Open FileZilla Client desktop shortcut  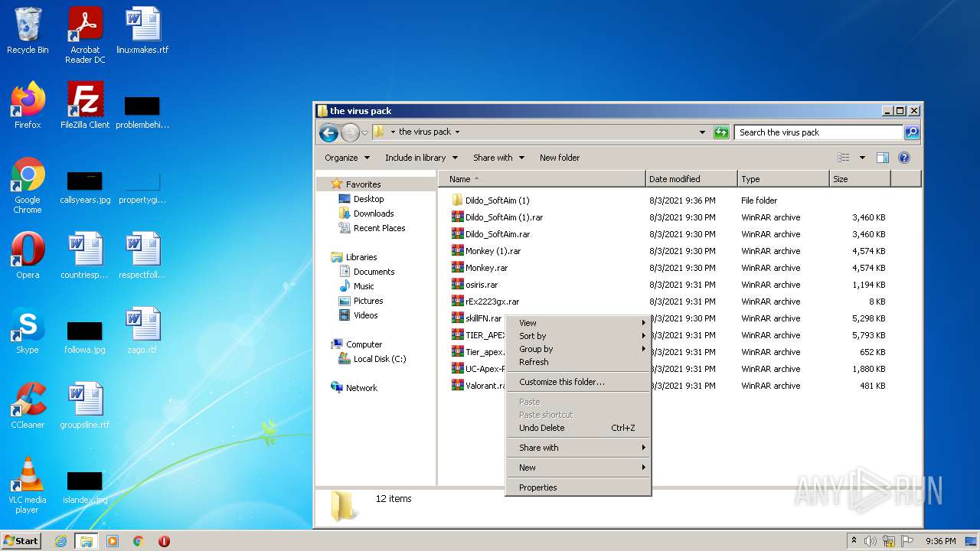tap(85, 105)
